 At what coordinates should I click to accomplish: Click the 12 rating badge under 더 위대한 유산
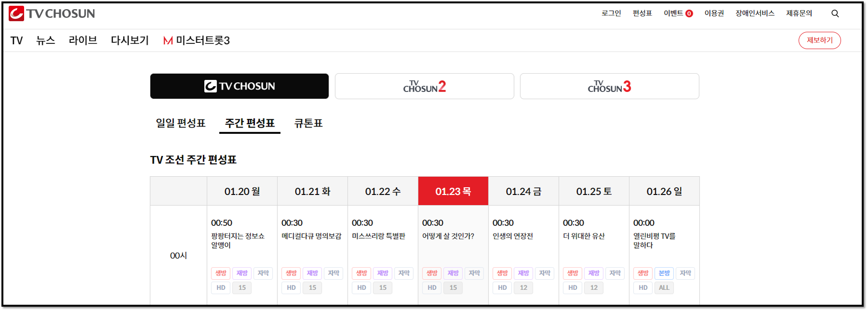coord(593,287)
